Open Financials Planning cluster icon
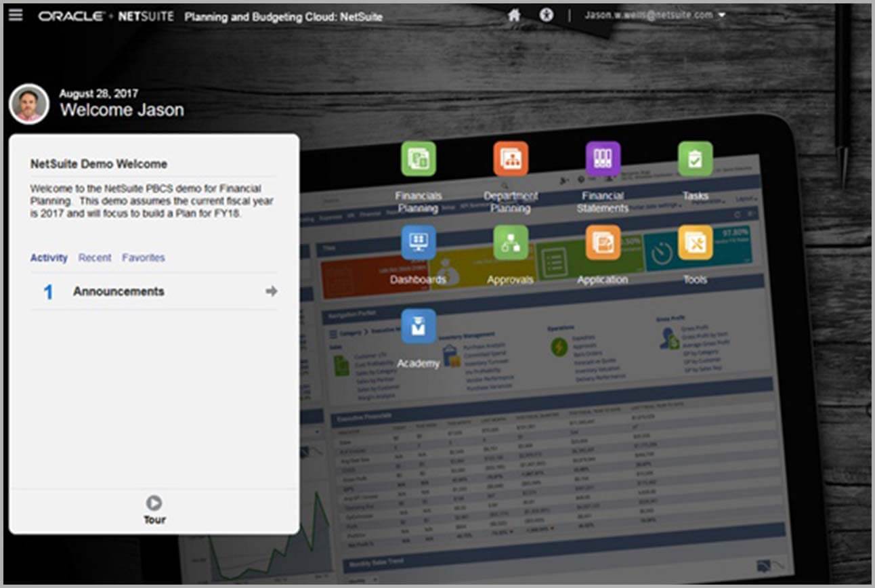 [419, 159]
